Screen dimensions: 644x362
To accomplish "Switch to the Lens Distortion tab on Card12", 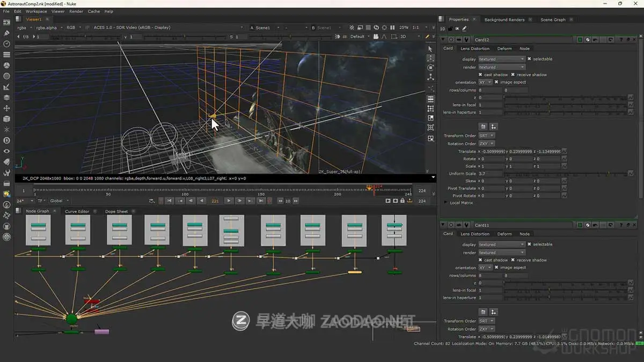I will tap(475, 48).
